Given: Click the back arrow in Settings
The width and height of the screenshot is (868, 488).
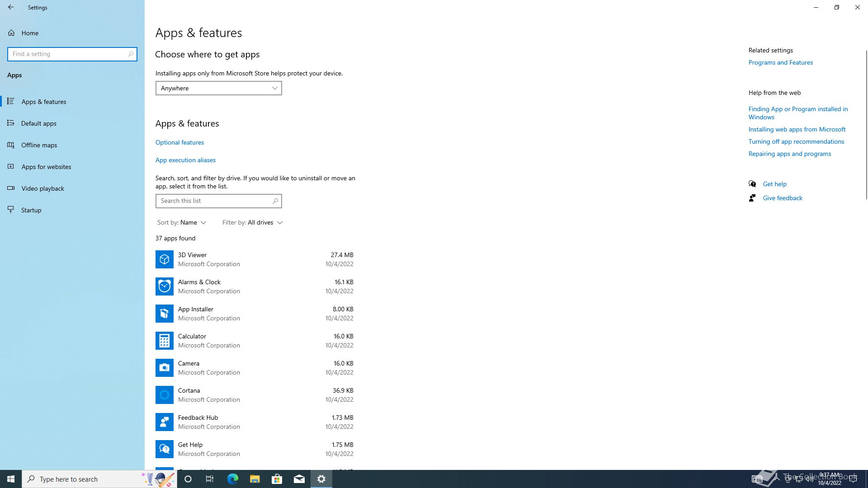Looking at the screenshot, I should 11,7.
